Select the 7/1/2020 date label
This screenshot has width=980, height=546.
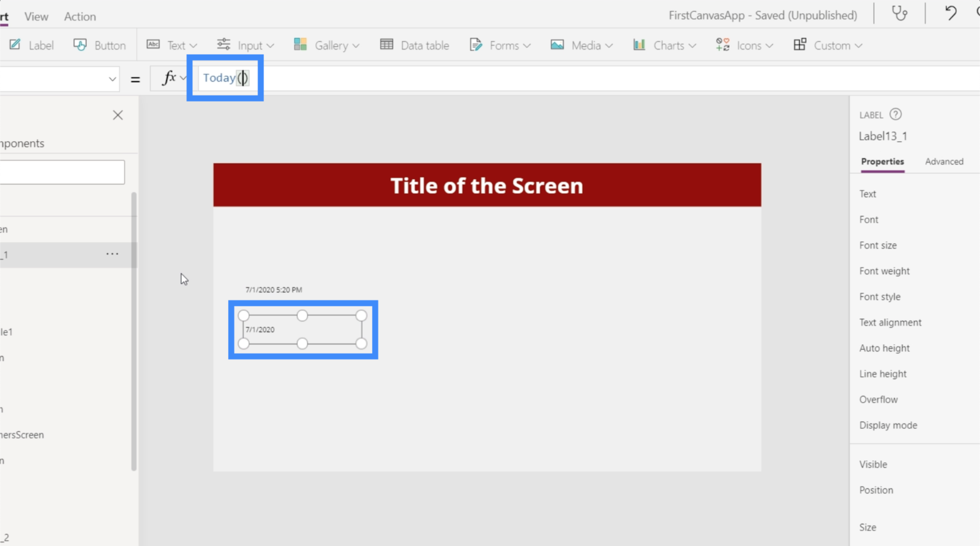pos(302,330)
